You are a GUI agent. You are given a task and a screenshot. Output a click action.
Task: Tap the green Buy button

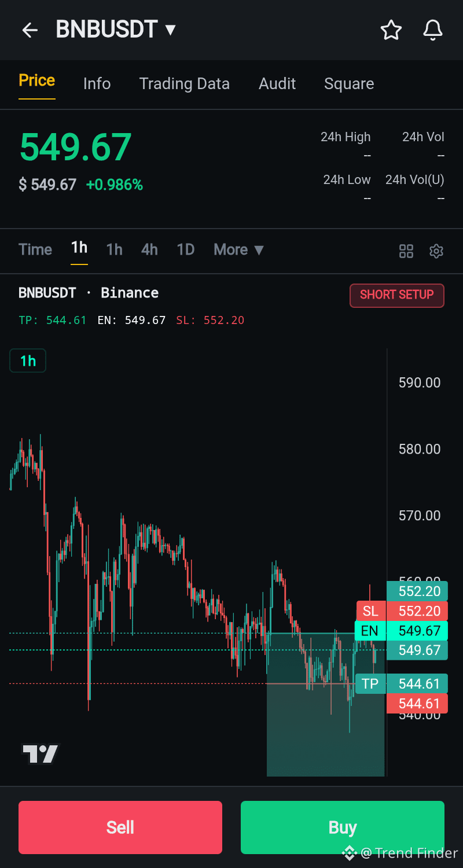pyautogui.click(x=343, y=827)
